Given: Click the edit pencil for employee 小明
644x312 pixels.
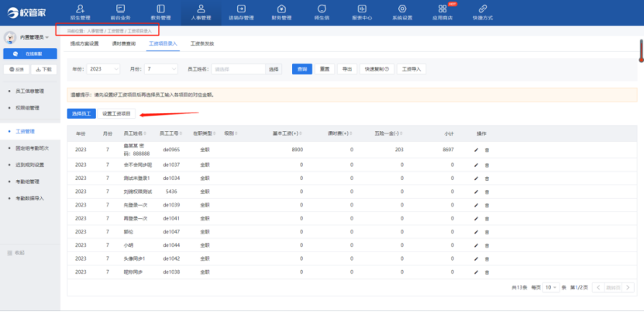Looking at the screenshot, I should (x=477, y=244).
